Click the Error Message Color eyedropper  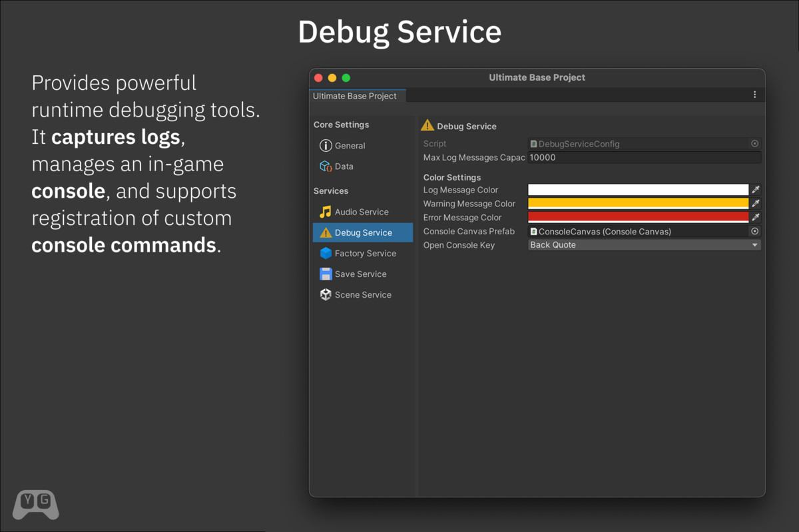point(755,217)
